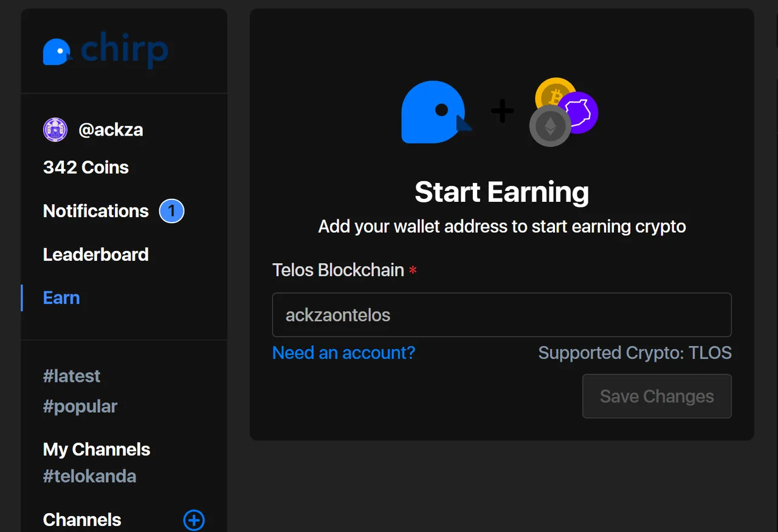View the 342 Coins balance
Image resolution: width=778 pixels, height=532 pixels.
pos(86,167)
